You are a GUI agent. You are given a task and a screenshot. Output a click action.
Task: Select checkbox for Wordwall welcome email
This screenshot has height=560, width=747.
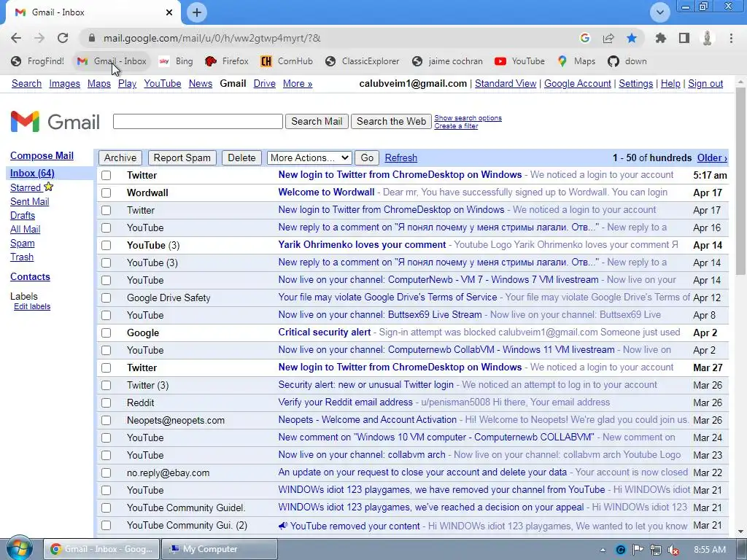(x=107, y=192)
